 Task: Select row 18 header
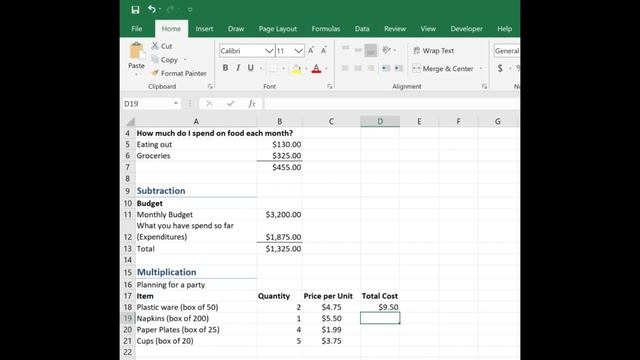coord(128,307)
